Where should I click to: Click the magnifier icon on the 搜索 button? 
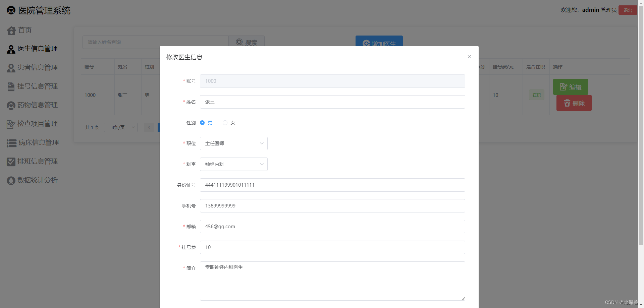tap(239, 42)
